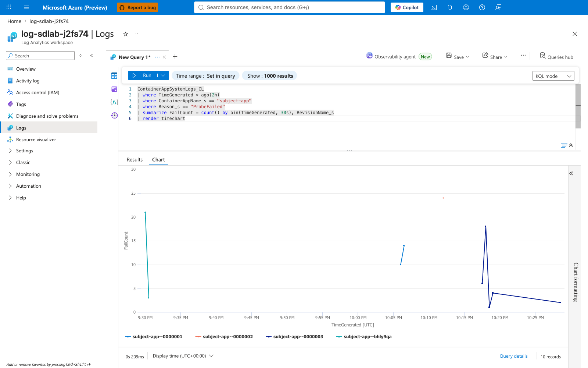588x368 pixels.
Task: Open more toolbar options ellipsis
Action: tap(523, 55)
